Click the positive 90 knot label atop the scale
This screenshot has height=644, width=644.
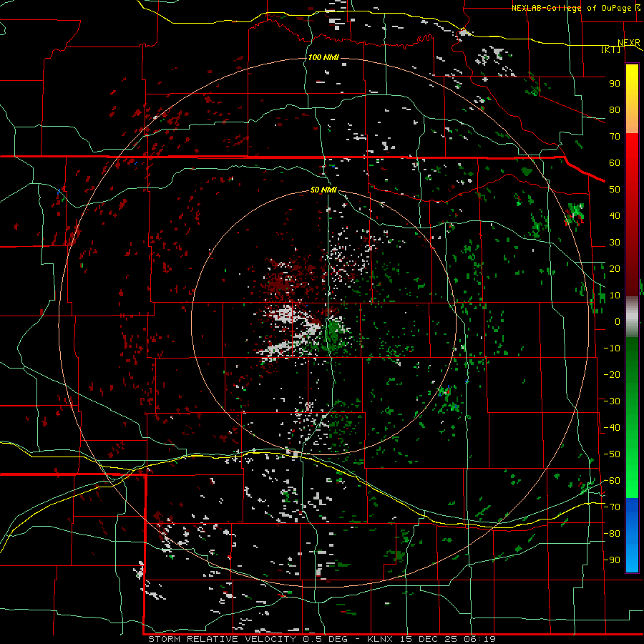[x=615, y=84]
